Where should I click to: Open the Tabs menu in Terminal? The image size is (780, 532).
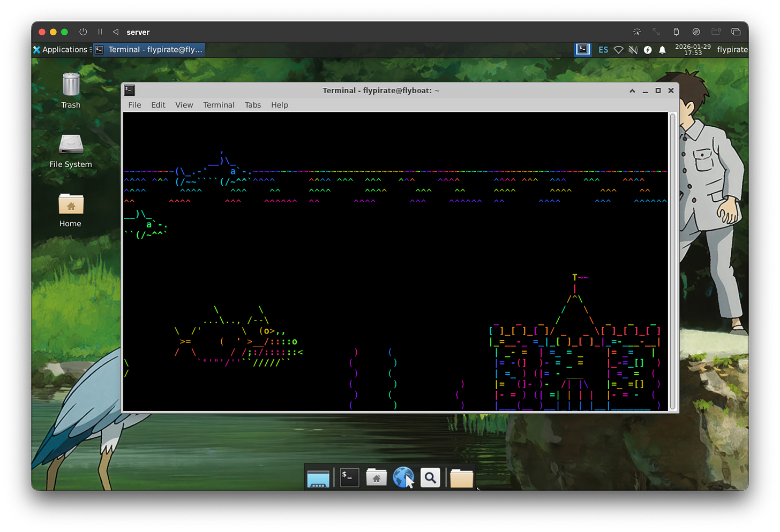click(253, 105)
